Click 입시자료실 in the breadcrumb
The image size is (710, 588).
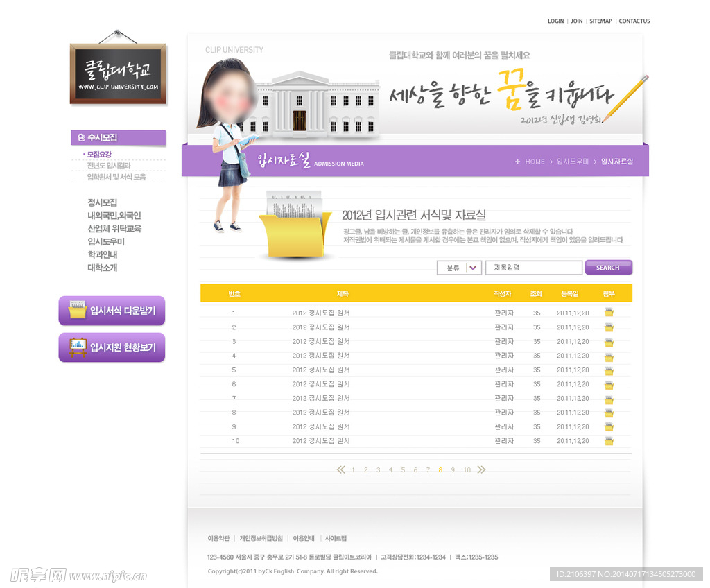[x=616, y=162]
